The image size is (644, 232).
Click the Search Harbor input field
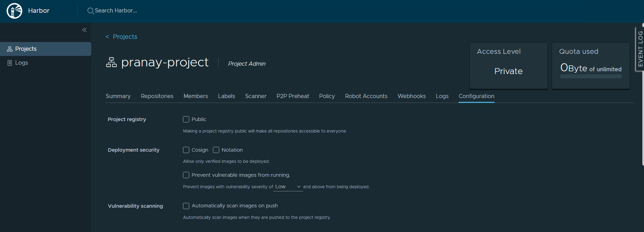click(116, 11)
